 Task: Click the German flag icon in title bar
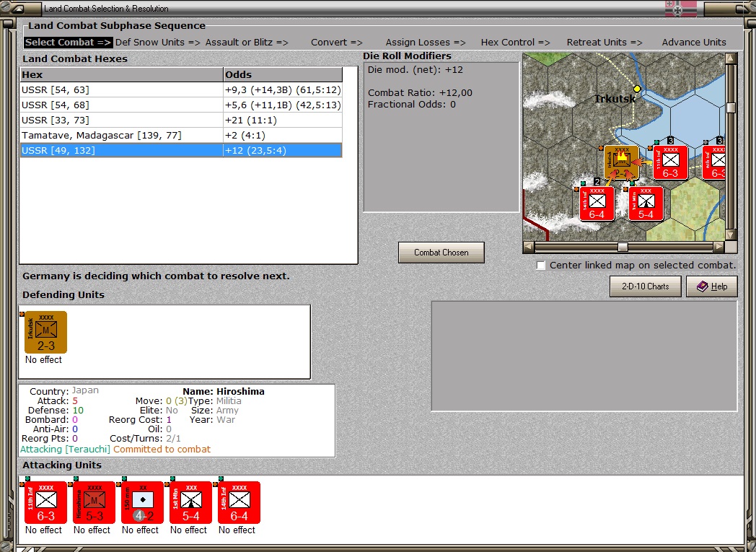coord(681,8)
